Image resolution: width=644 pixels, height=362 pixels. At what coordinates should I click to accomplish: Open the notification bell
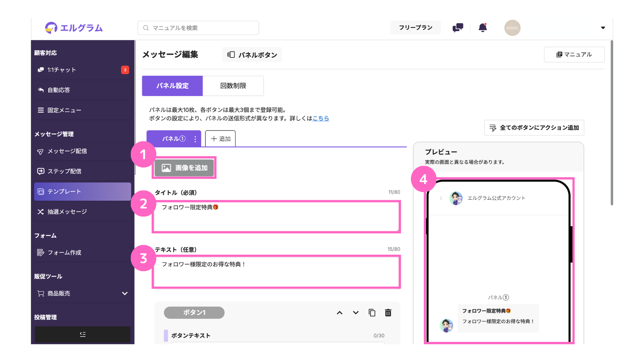[483, 27]
